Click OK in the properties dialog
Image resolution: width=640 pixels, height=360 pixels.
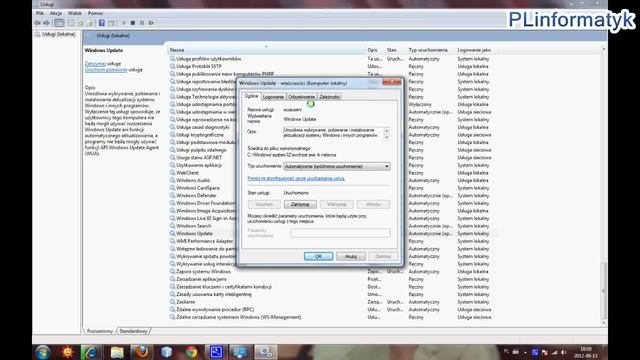coord(318,256)
